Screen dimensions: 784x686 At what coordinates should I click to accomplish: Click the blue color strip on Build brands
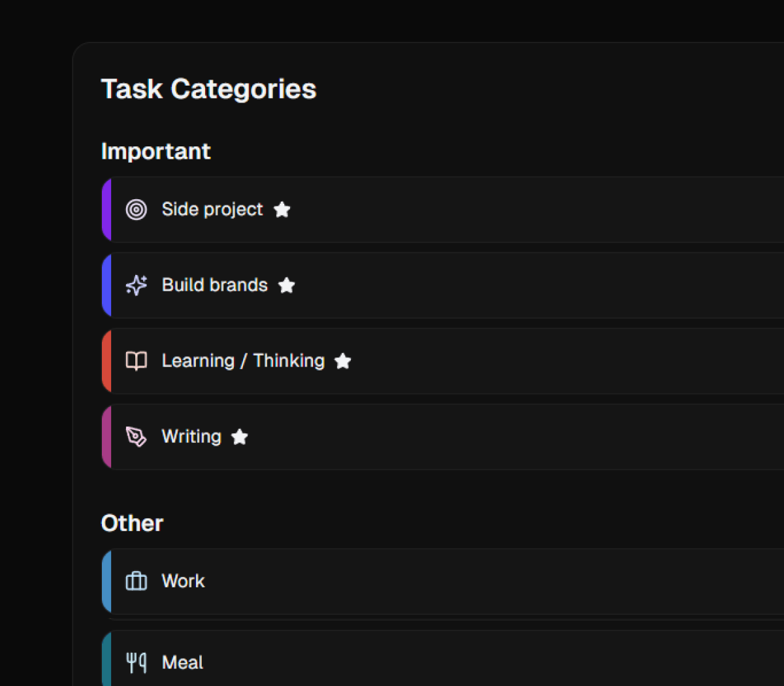click(106, 285)
